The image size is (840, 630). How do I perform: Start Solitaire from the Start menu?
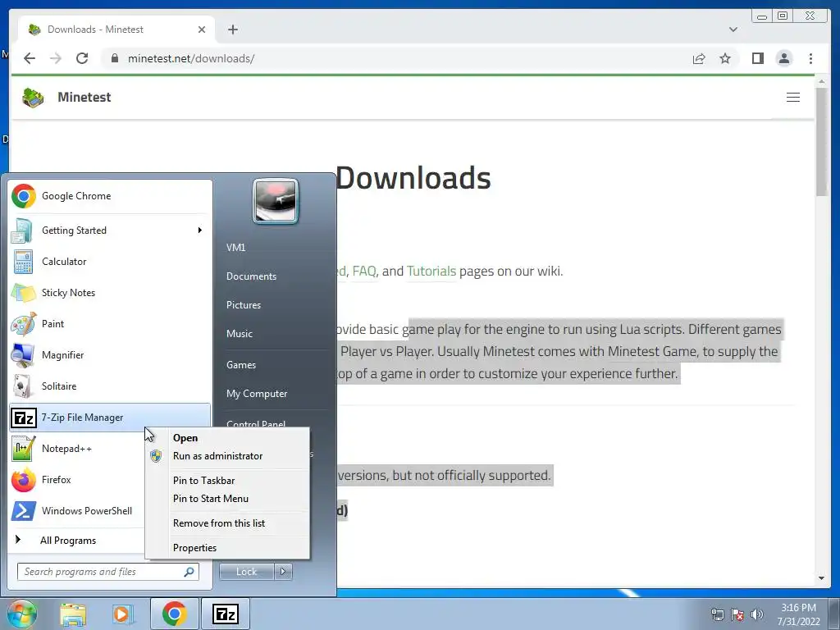click(110, 386)
